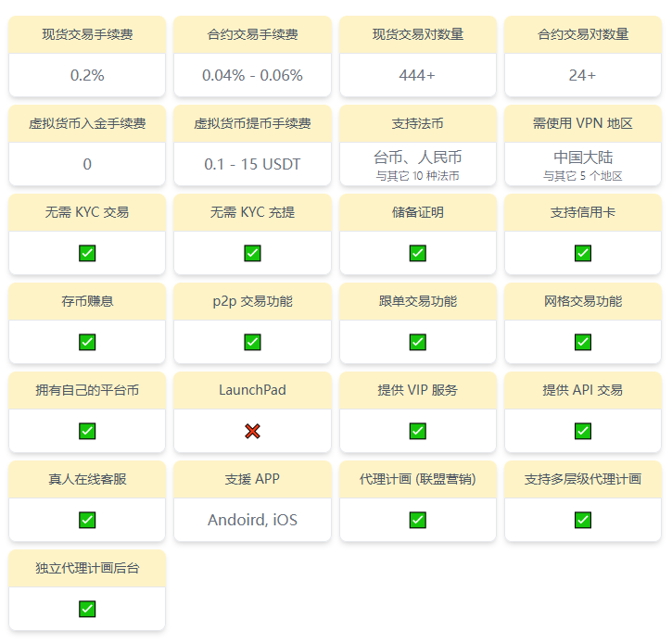
Task: Click the green check under 存币赚息
Action: pos(87,342)
